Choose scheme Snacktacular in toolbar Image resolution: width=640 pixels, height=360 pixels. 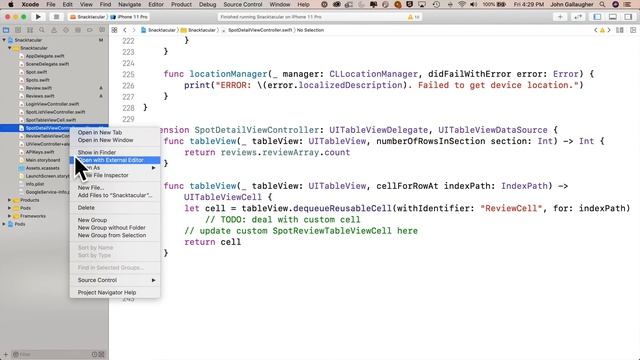(x=88, y=17)
